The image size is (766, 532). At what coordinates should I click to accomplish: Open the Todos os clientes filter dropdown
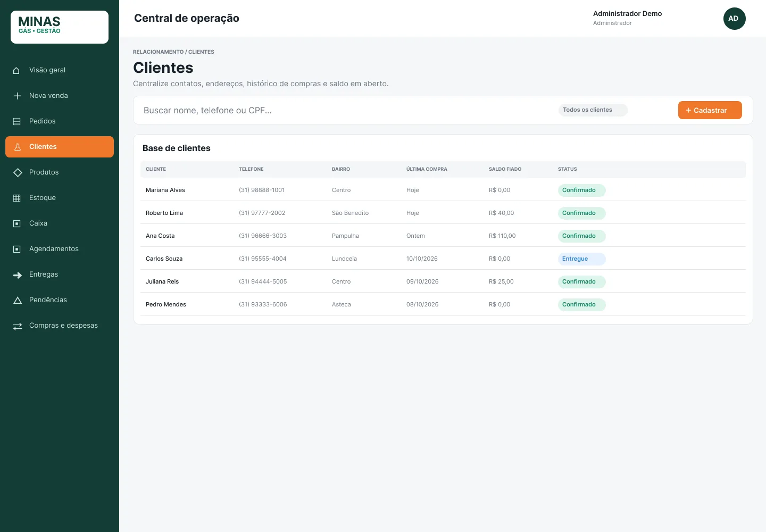click(x=593, y=110)
